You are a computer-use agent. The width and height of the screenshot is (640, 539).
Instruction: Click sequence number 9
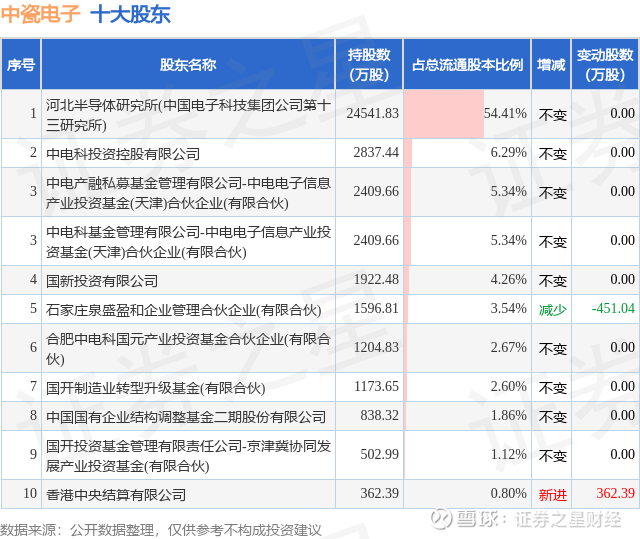coord(33,454)
